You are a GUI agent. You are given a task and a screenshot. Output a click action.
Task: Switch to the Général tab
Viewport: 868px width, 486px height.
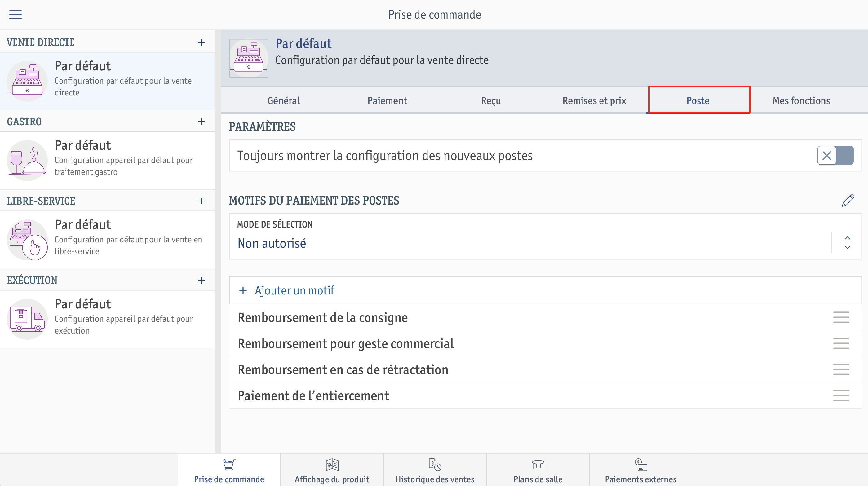point(283,100)
